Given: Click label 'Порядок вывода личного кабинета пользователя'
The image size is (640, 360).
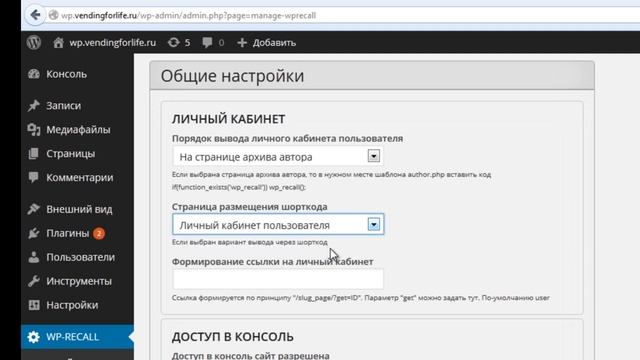Looking at the screenshot, I should coord(287,138).
